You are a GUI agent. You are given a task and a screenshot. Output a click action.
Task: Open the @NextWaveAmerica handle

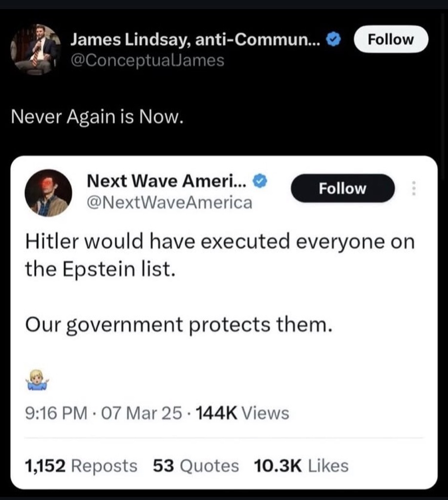click(169, 203)
